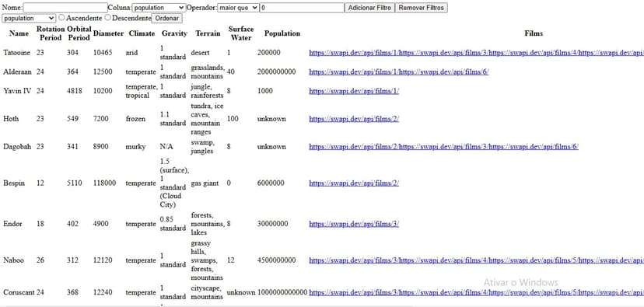
Task: Click the Bespin name cell
Action: coord(14,183)
